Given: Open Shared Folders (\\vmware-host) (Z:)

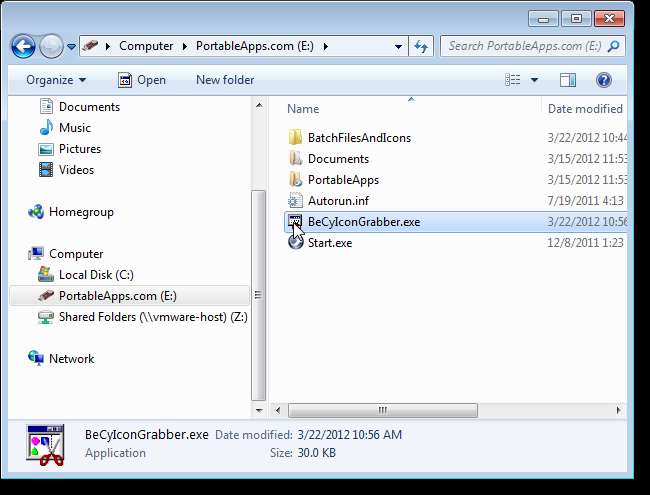Looking at the screenshot, I should [x=153, y=317].
